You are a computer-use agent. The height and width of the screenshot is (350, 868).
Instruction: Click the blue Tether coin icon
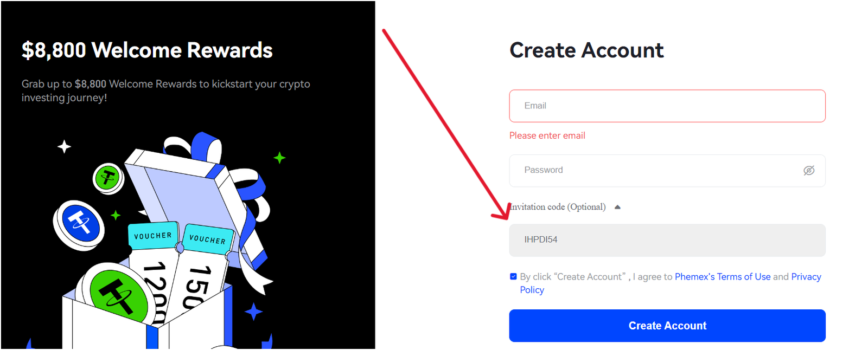point(80,224)
